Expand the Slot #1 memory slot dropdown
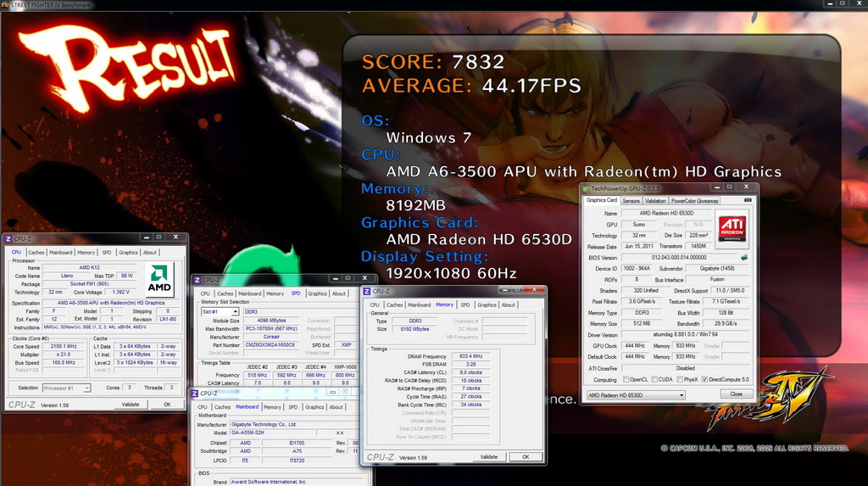This screenshot has height=486, width=868. click(x=220, y=312)
